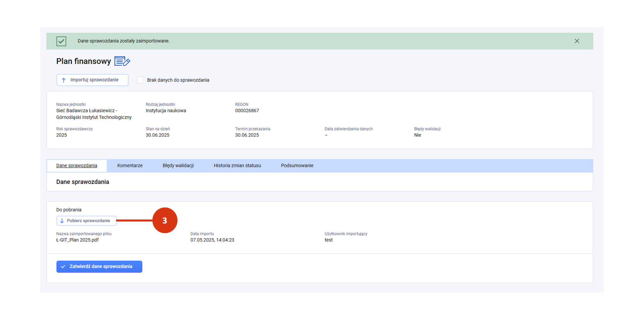644x319 pixels.
Task: Open the Dane sprawozdania tab
Action: 77,166
